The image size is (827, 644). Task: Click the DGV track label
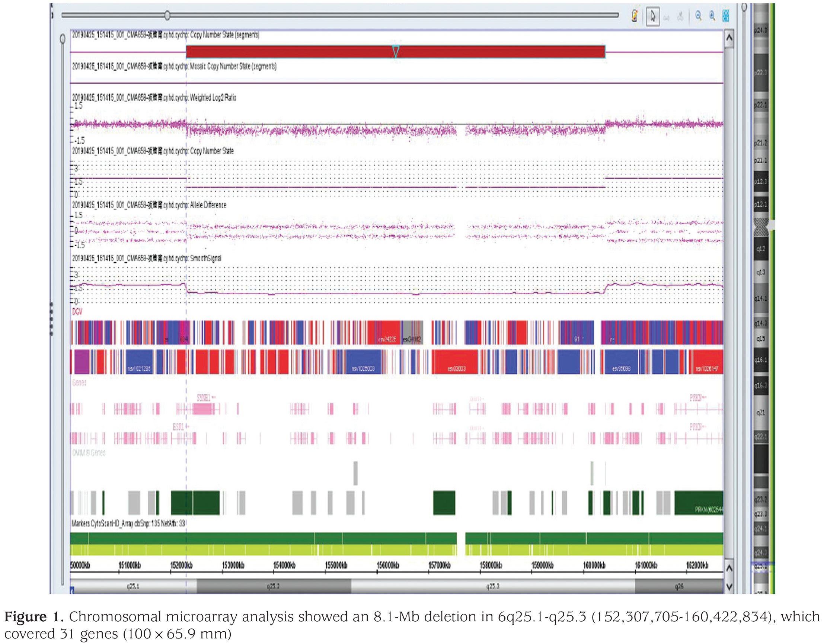coord(77,312)
